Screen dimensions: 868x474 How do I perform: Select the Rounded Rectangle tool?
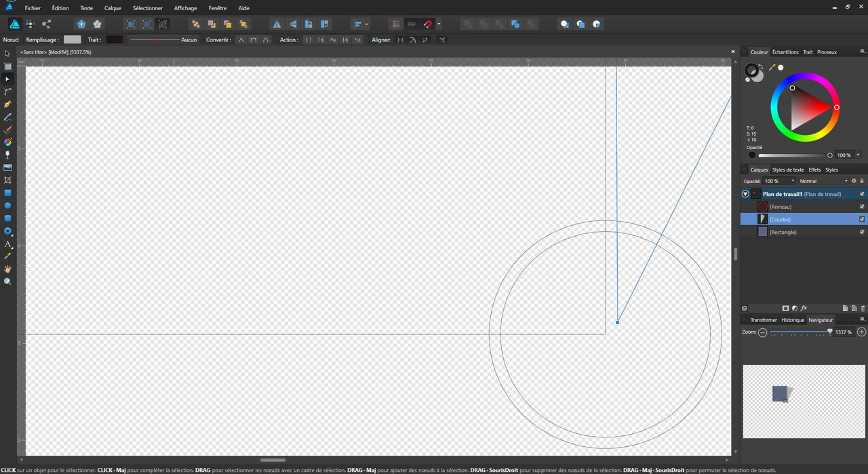(x=7, y=218)
